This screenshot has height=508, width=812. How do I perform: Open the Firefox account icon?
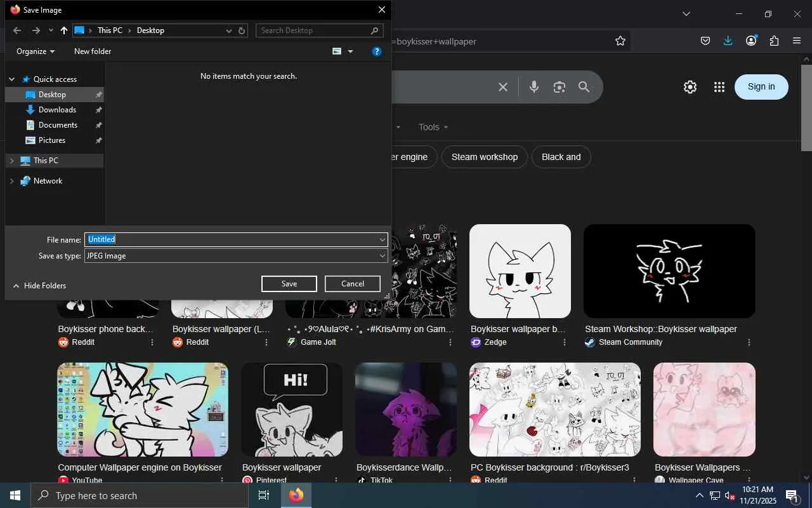tap(751, 41)
